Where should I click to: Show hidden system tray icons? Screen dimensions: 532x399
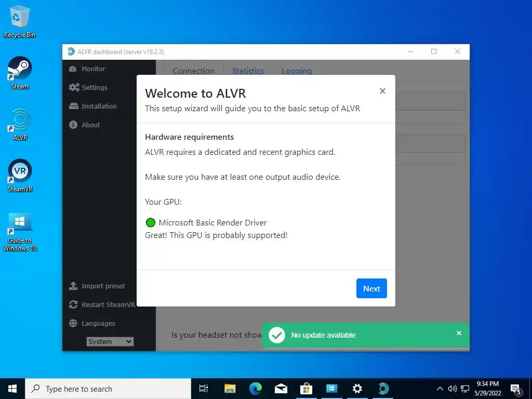pyautogui.click(x=440, y=389)
